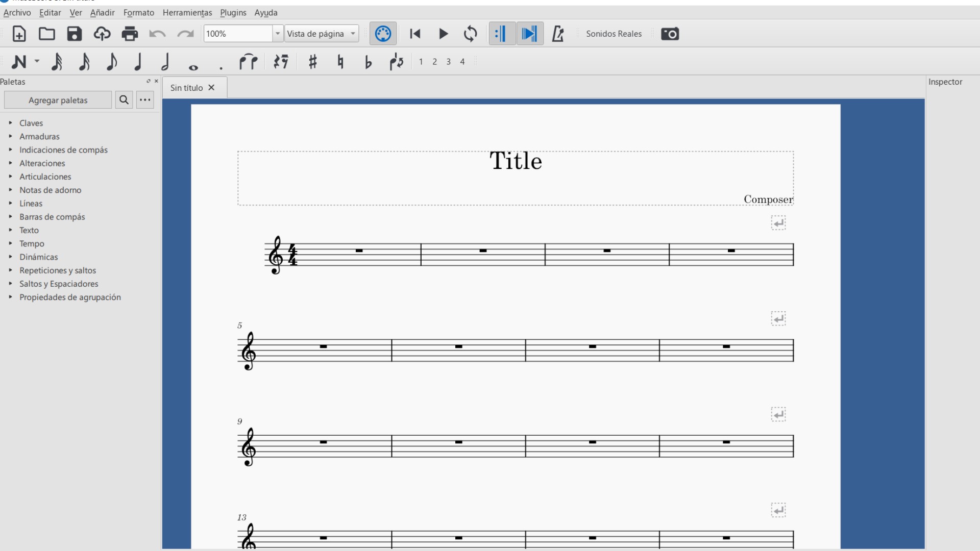
Task: Insert a rest
Action: [280, 62]
